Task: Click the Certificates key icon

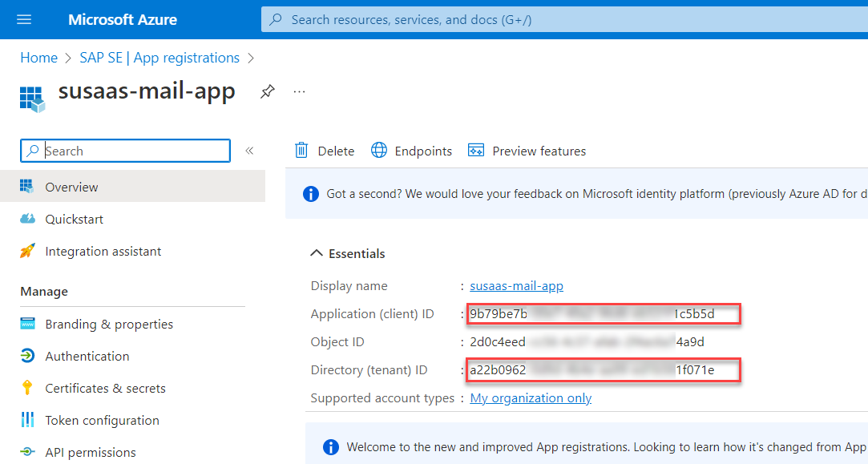Action: coord(26,388)
